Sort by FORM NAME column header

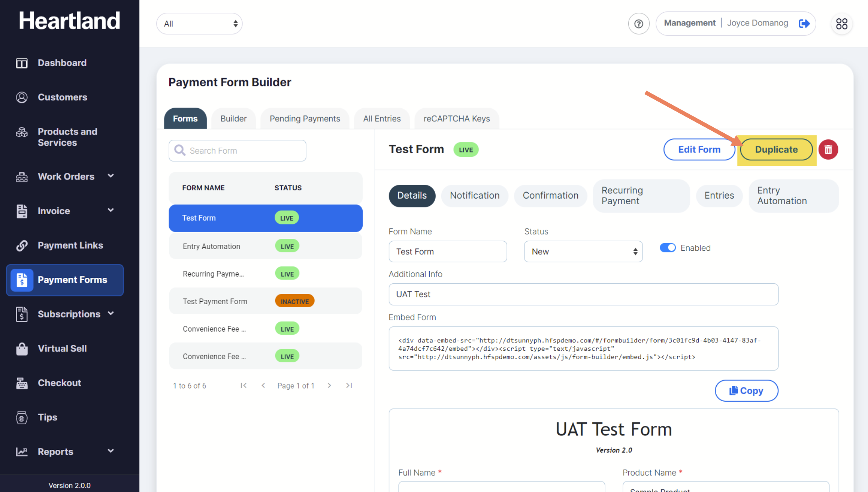click(x=203, y=188)
